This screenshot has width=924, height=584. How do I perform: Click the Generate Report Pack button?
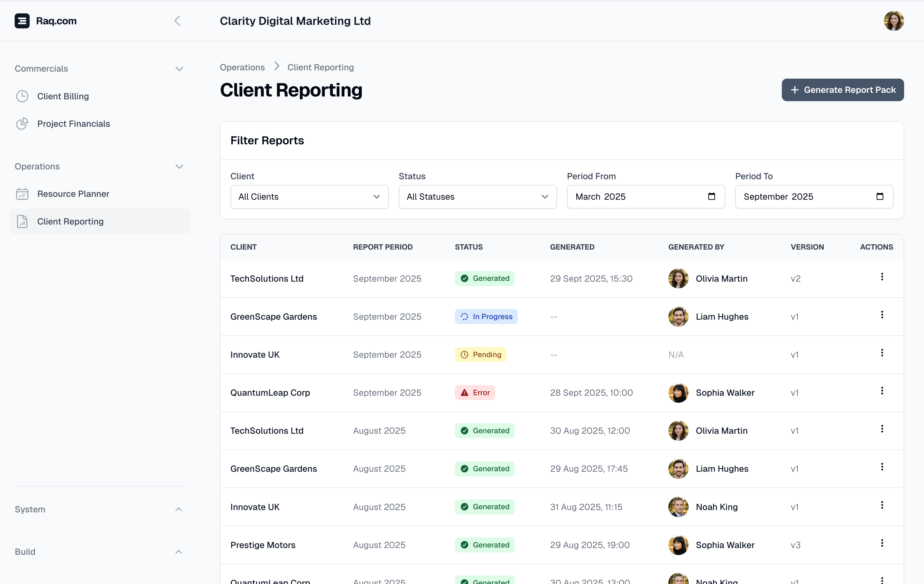pyautogui.click(x=843, y=90)
